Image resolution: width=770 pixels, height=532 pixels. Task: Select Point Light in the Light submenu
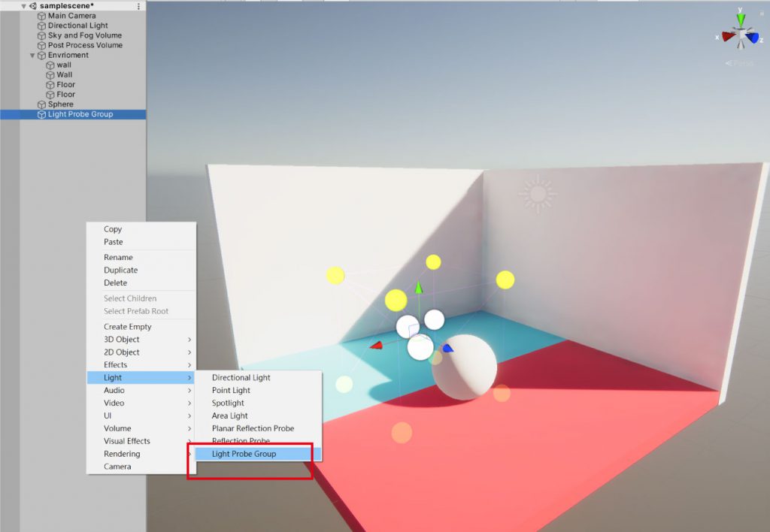[231, 391]
